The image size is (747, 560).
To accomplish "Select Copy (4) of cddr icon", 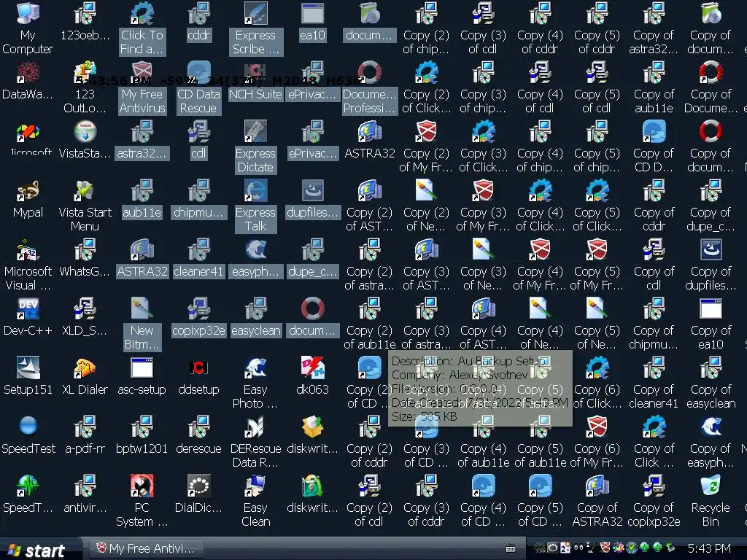I will tap(540, 13).
